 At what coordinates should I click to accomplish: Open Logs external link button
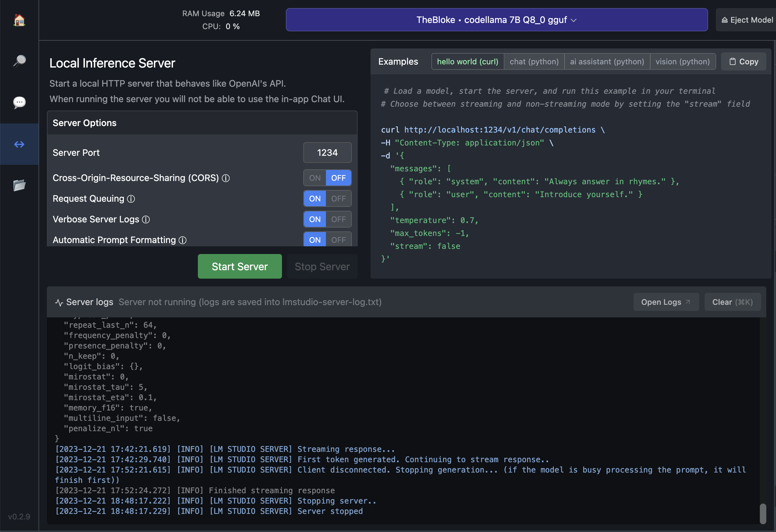tap(665, 301)
